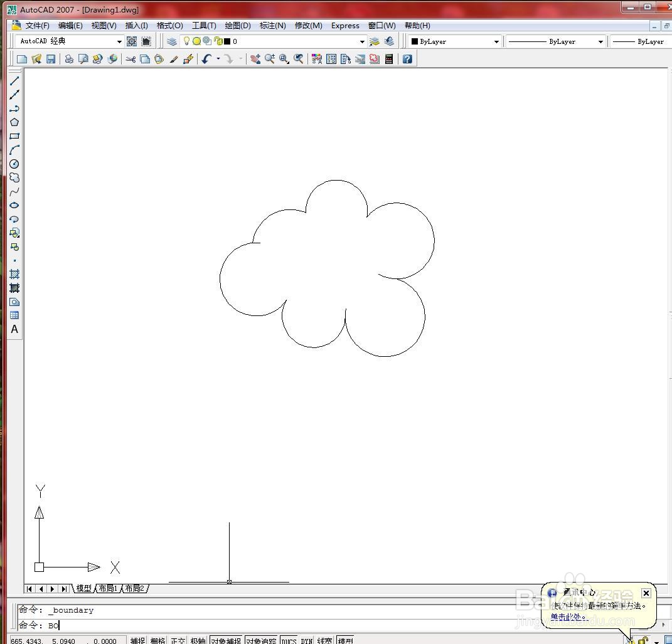Activate the Pan realtime hand tool

(x=255, y=59)
